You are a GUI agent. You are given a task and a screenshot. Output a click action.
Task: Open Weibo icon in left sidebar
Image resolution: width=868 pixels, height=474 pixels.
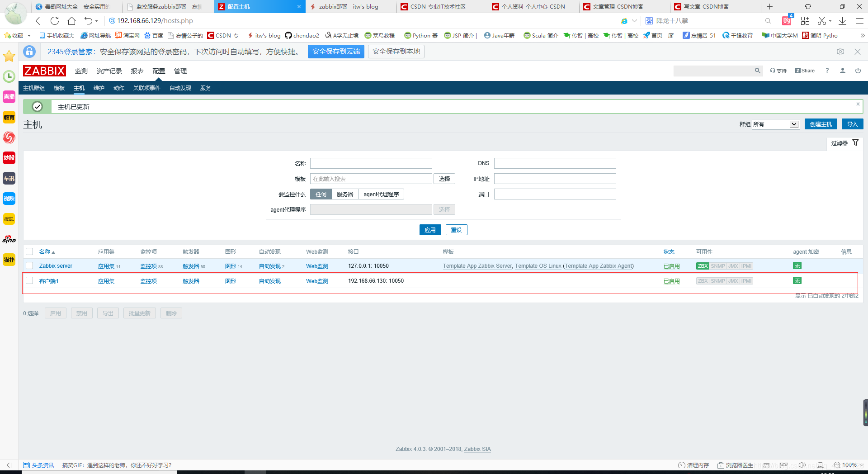point(9,137)
